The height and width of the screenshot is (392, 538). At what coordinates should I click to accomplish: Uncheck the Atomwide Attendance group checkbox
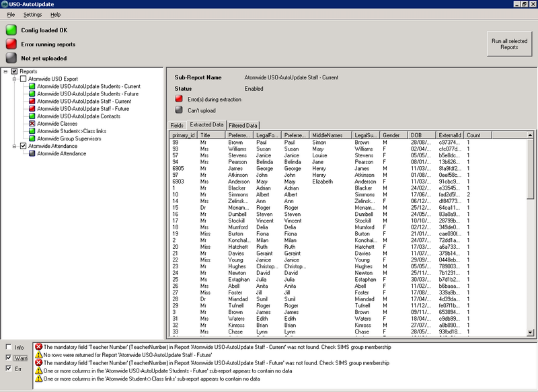pyautogui.click(x=23, y=146)
